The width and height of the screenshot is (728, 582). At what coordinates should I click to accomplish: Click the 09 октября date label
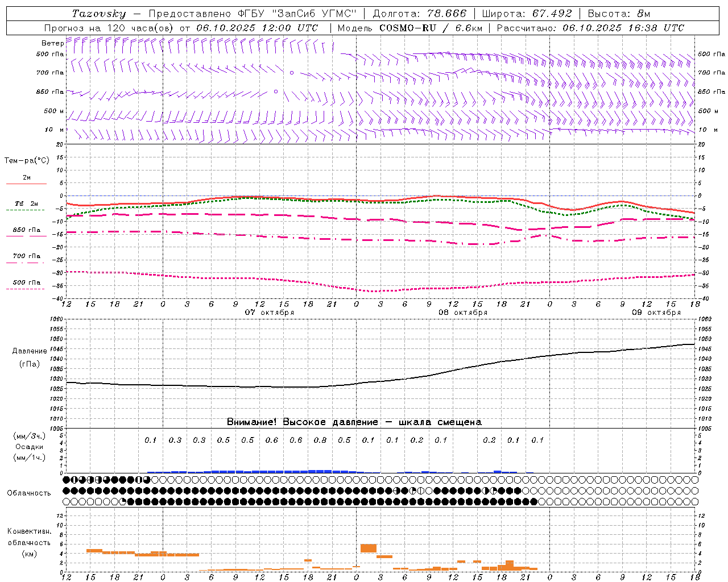coord(656,313)
